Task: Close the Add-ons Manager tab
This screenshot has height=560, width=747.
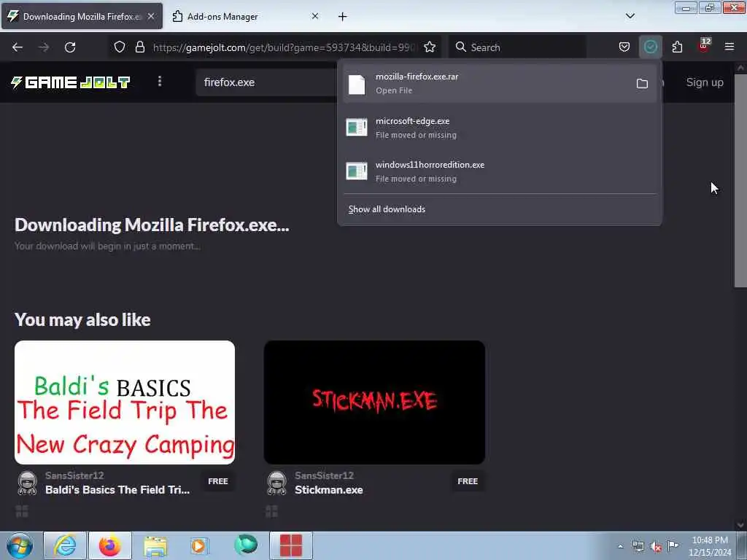Action: pyautogui.click(x=315, y=16)
